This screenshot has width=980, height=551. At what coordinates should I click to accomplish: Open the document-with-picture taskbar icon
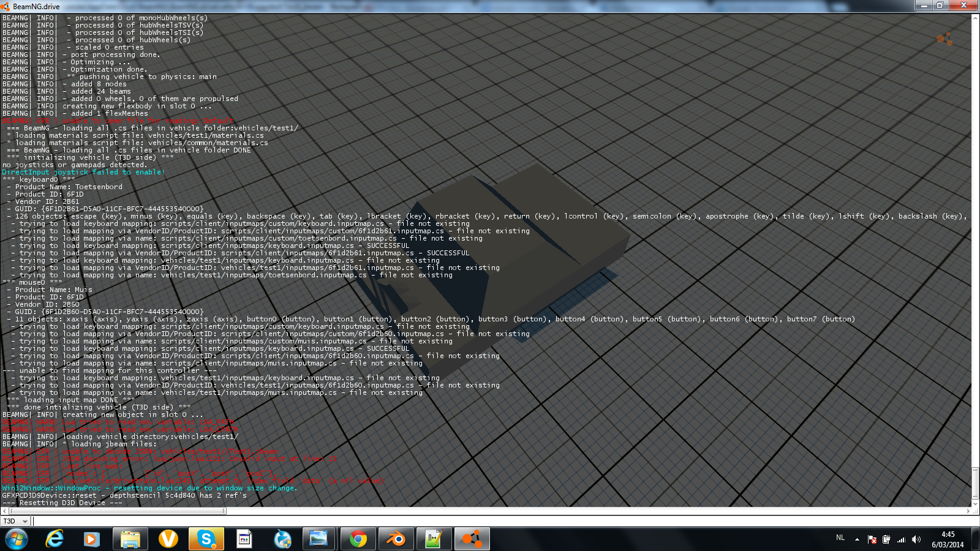244,539
